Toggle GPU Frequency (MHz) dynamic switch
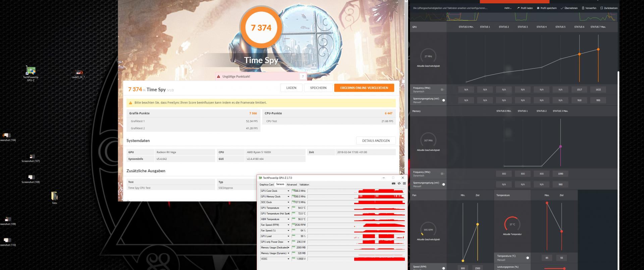 click(x=443, y=90)
